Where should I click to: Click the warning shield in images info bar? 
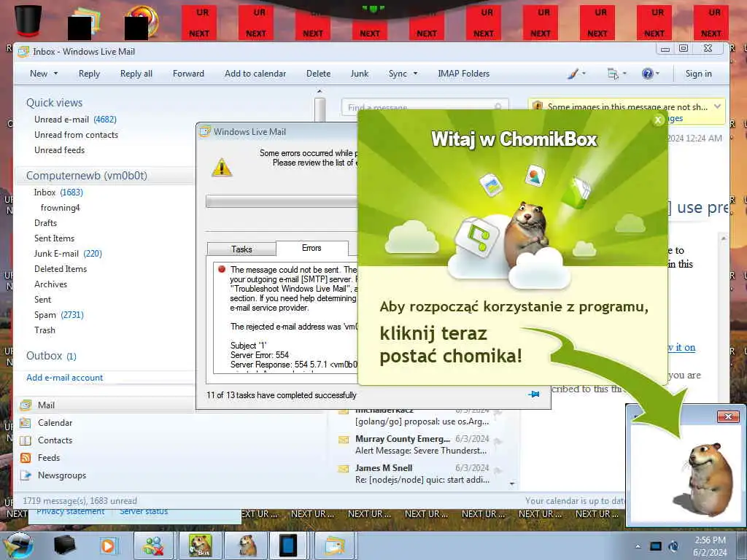[x=538, y=106]
